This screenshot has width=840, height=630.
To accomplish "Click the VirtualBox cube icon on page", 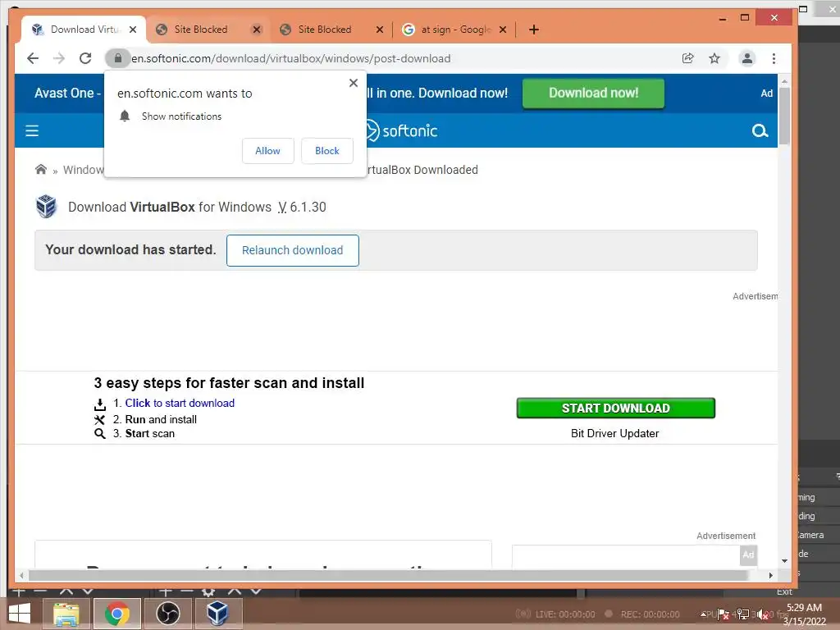I will [x=46, y=207].
